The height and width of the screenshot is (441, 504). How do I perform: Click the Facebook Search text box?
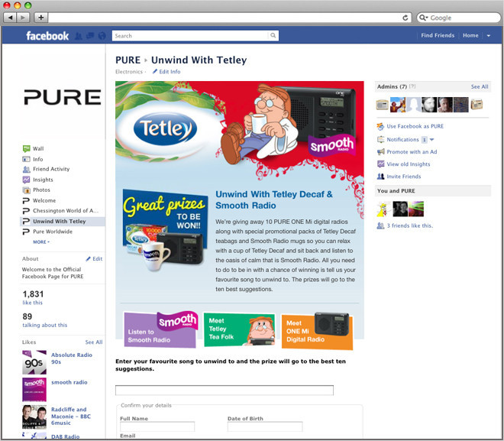(x=190, y=36)
